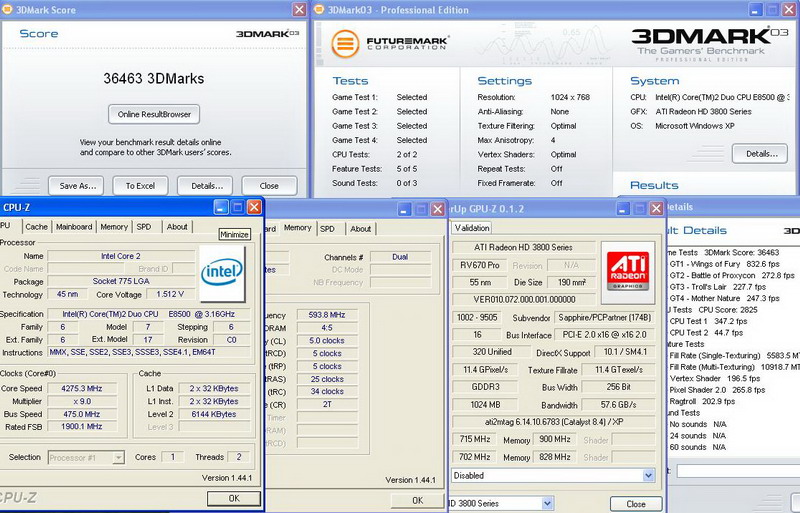The height and width of the screenshot is (513, 800).
Task: Switch to the Cache tab in CPU-Z
Action: click(x=36, y=227)
